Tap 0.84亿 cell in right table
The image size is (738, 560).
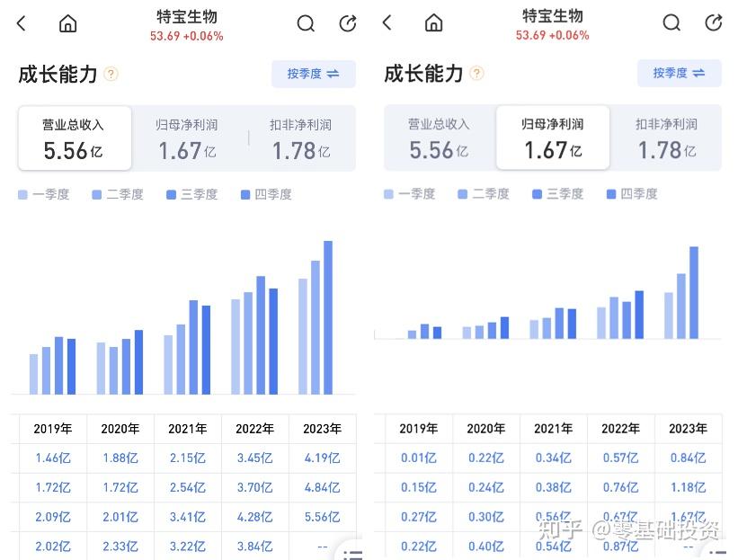[x=688, y=458]
